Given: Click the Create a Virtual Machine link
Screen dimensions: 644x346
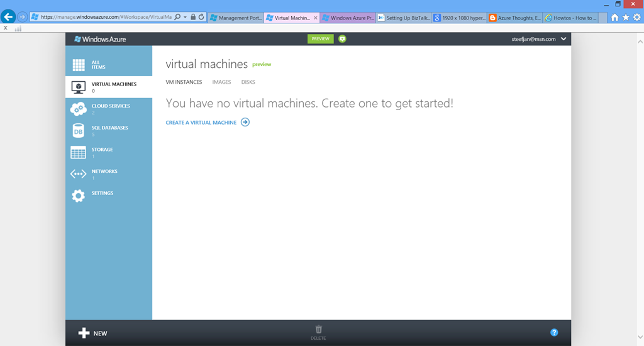Looking at the screenshot, I should point(201,123).
